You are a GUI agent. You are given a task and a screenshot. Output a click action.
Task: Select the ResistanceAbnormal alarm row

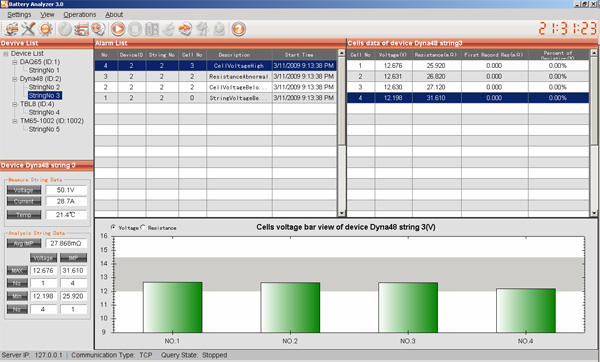click(215, 77)
